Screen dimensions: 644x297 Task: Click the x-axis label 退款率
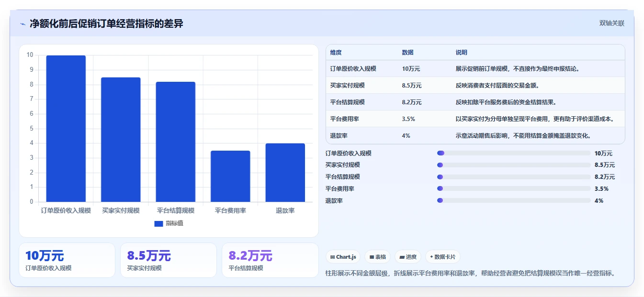(285, 210)
